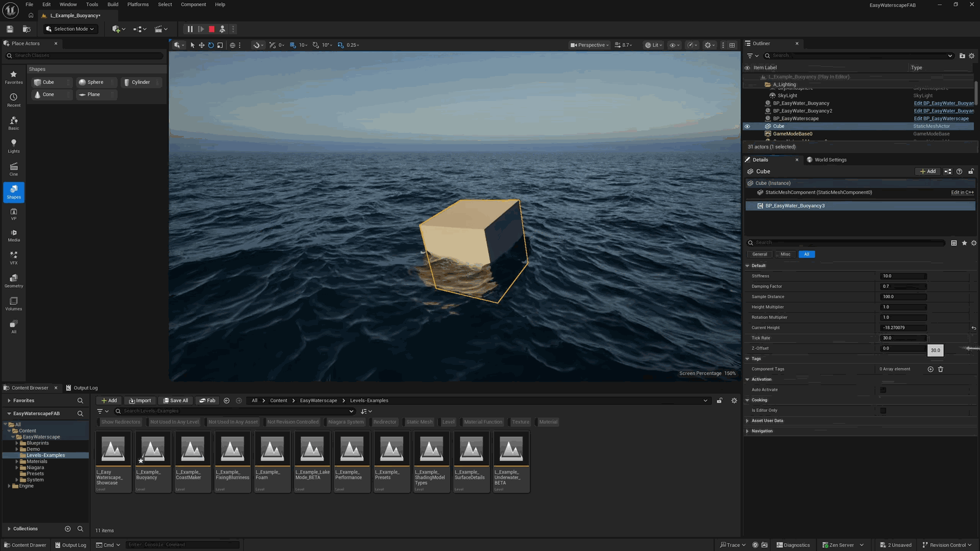Viewport: 980px width, 551px height.
Task: Enable the Material filter chip
Action: point(548,422)
